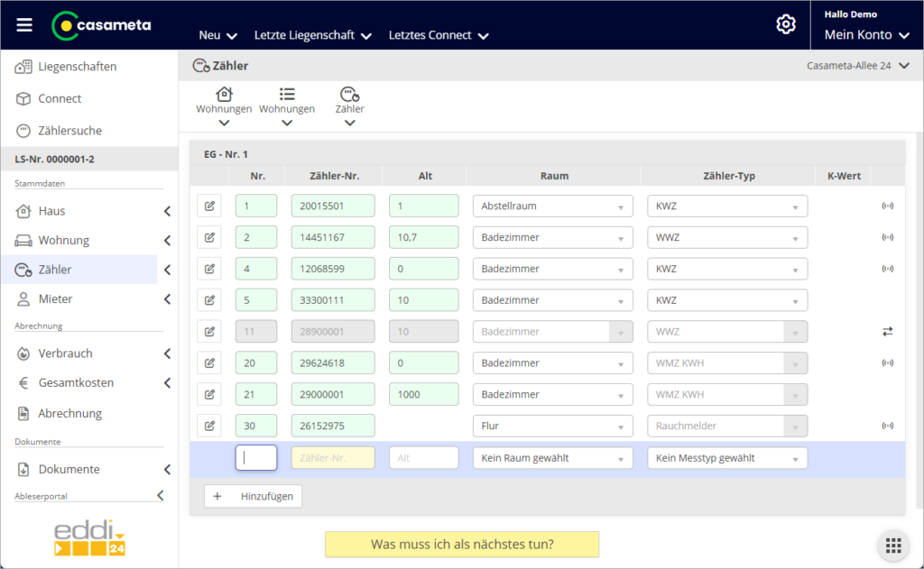Open the apps grid button bottom right

893,545
